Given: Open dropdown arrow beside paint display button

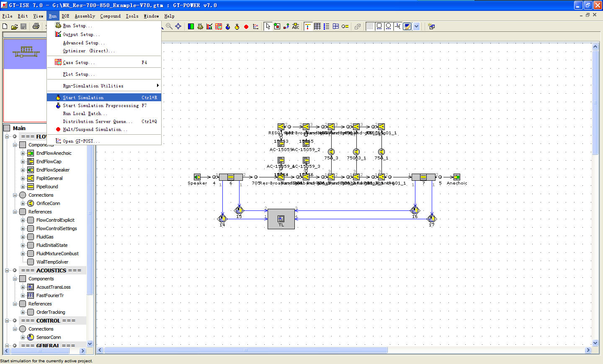Looking at the screenshot, I should click(x=416, y=26).
